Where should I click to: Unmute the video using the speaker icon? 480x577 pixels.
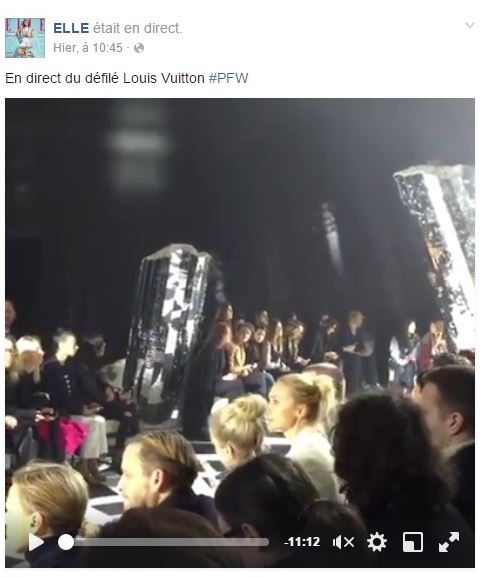(x=343, y=542)
